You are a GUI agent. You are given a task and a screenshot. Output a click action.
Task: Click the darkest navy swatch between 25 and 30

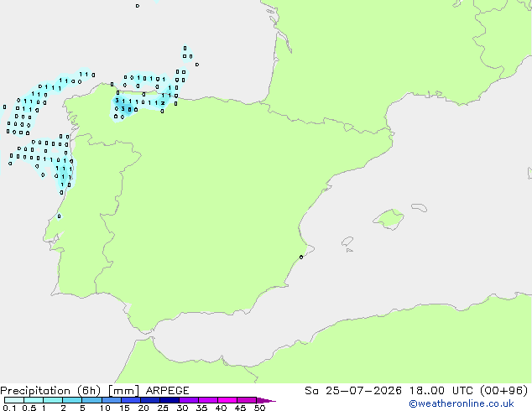[x=170, y=400]
